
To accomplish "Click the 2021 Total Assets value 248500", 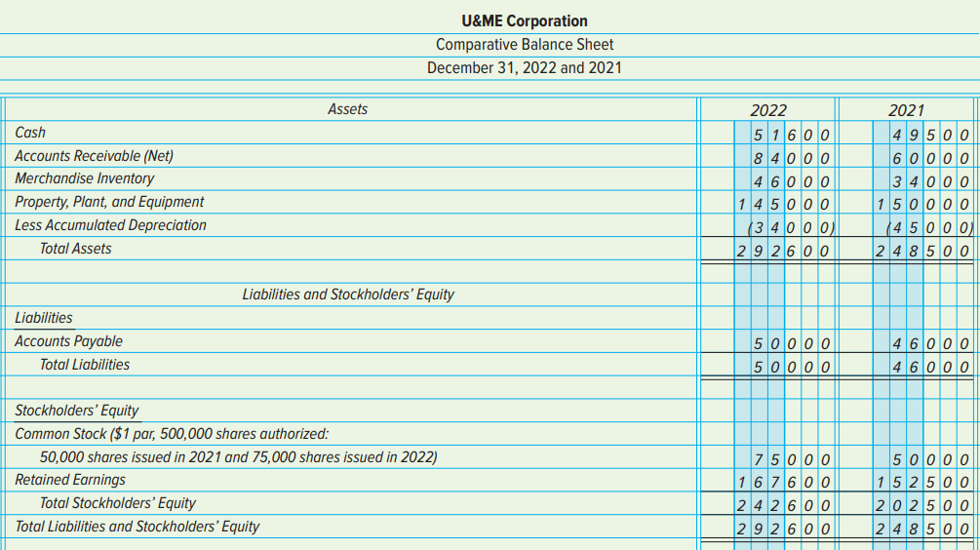I will tap(921, 252).
